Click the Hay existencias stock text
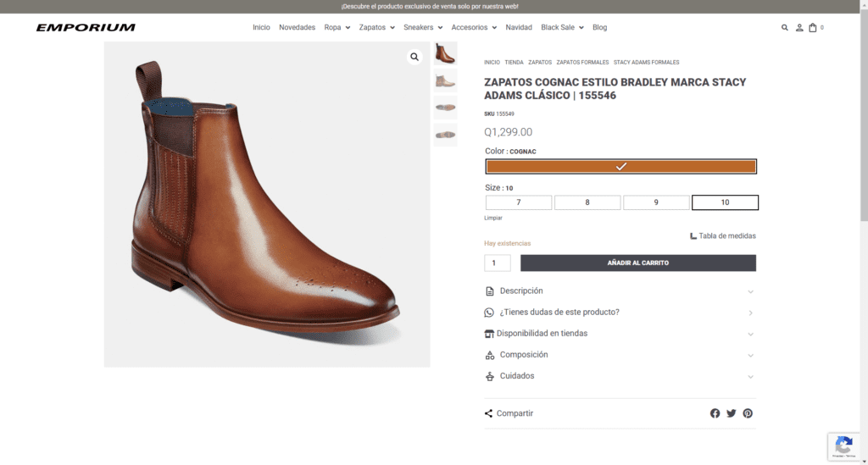 click(x=507, y=243)
